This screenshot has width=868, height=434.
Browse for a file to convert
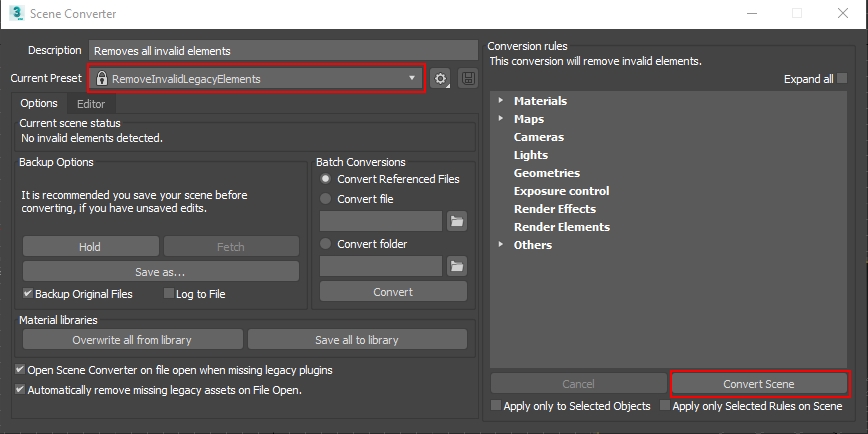[457, 221]
